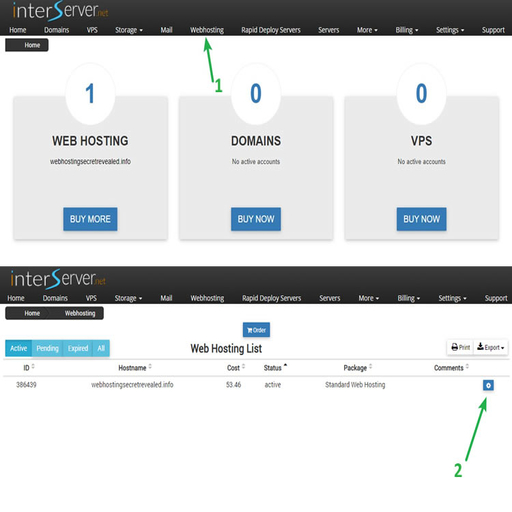Click the Web Hosting count circle showing 1
The image size is (512, 512).
[90, 94]
